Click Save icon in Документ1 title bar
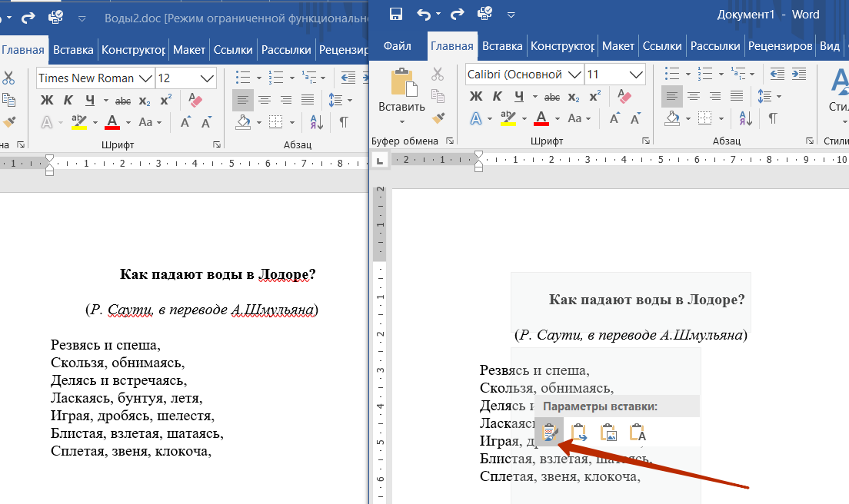The height and width of the screenshot is (504, 849). click(x=396, y=14)
